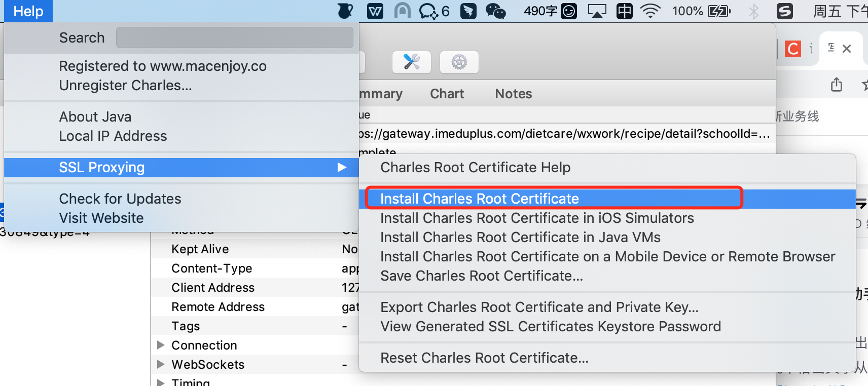Select View Generated SSL Certificates Keystore Password
Image resolution: width=868 pixels, height=386 pixels.
(607, 327)
